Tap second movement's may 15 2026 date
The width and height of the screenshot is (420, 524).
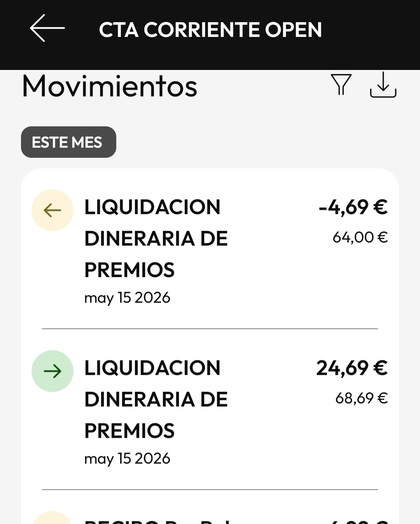(127, 458)
